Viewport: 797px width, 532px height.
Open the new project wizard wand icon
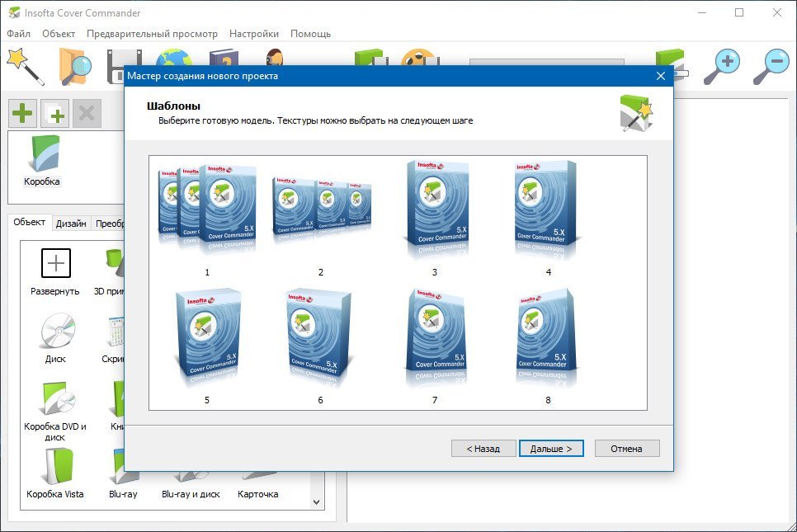click(26, 66)
